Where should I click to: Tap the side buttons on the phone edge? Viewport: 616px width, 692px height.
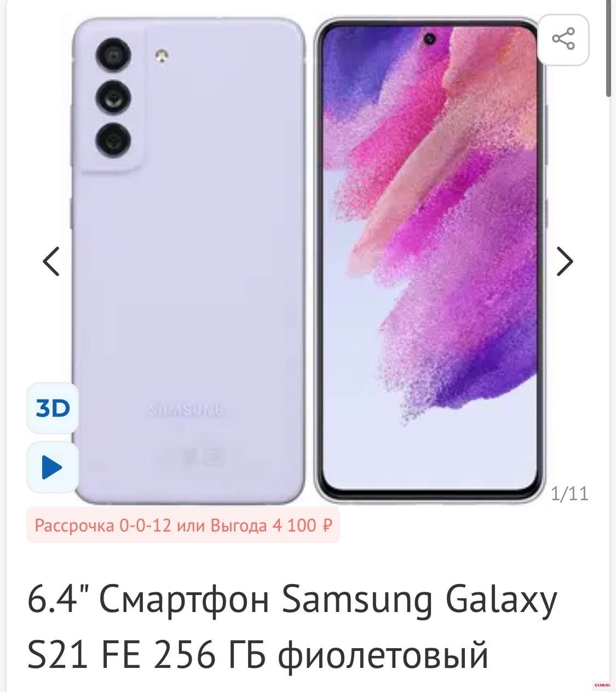coord(546,164)
